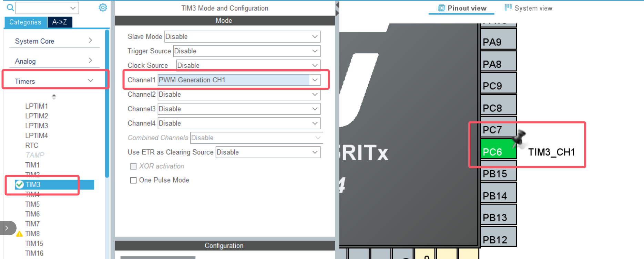644x259 pixels.
Task: Click the green check icon beside TIM3
Action: 20,185
